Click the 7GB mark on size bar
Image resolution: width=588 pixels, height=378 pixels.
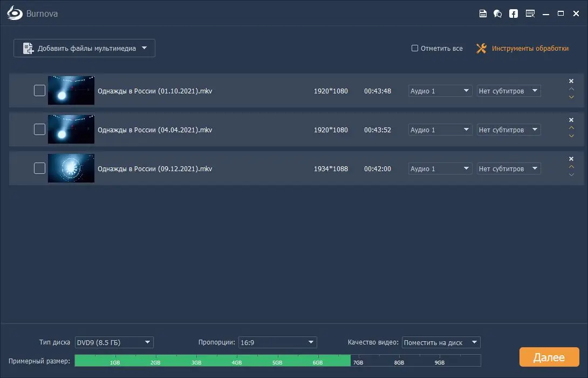(358, 362)
